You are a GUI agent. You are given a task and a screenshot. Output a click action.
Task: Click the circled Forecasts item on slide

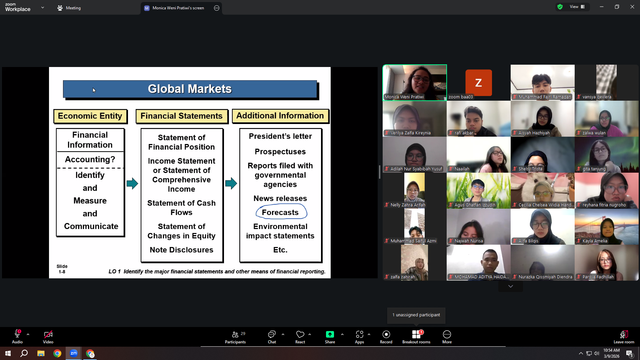[x=280, y=212]
